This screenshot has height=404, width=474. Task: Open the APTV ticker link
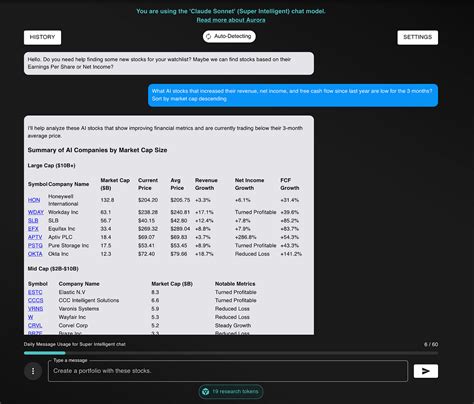[x=35, y=237]
